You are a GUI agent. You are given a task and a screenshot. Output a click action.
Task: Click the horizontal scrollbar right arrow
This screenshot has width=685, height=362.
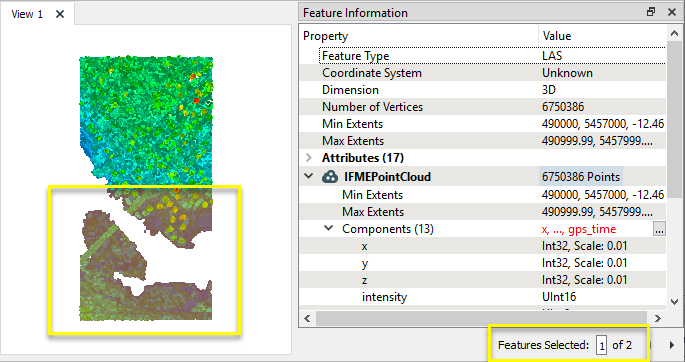(x=658, y=318)
